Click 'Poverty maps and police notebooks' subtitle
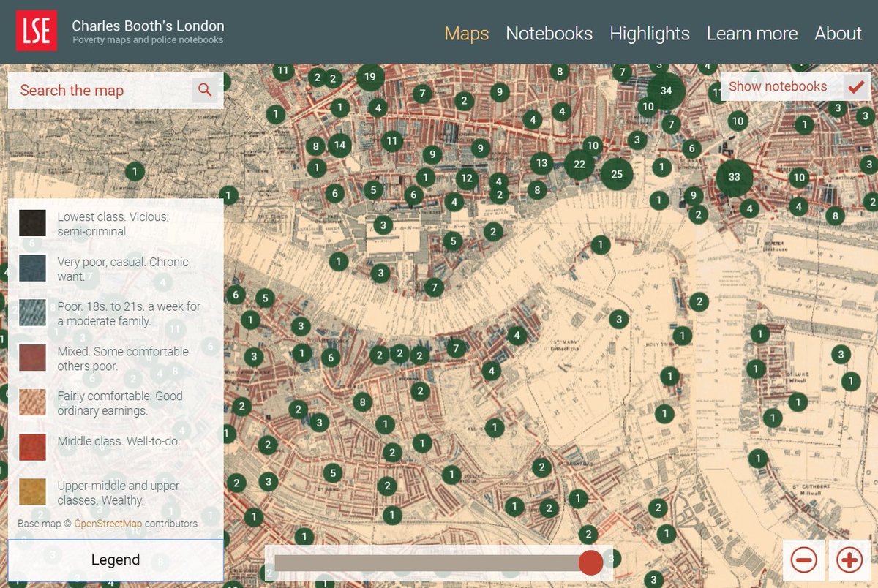The height and width of the screenshot is (588, 878). tap(148, 40)
